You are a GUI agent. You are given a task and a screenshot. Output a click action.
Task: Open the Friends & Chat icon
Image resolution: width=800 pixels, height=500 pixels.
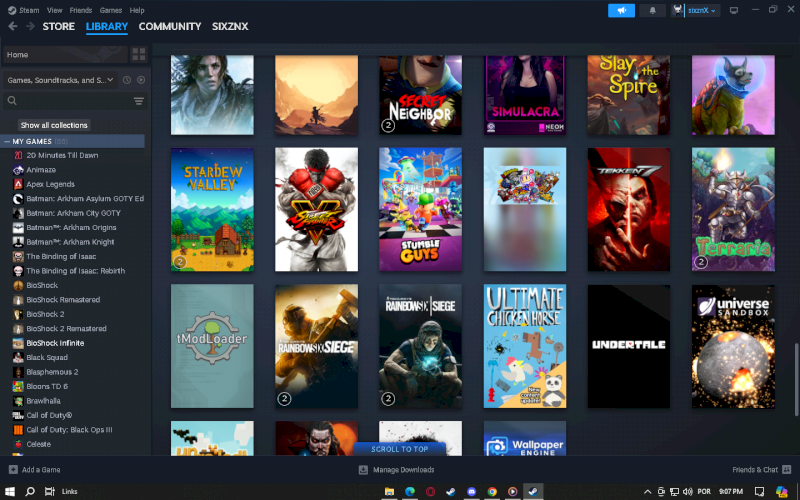[787, 469]
